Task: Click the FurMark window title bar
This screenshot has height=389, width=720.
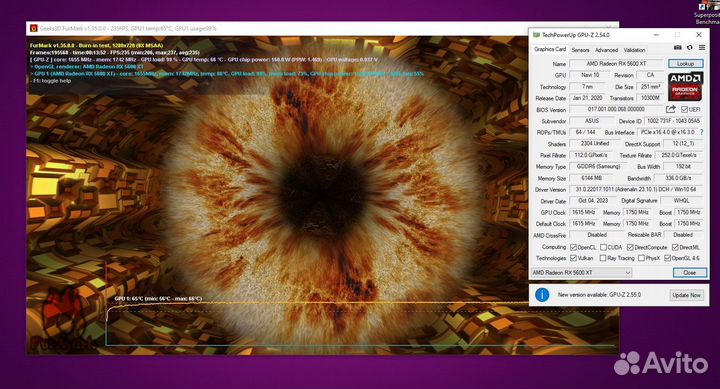Action: point(321,28)
